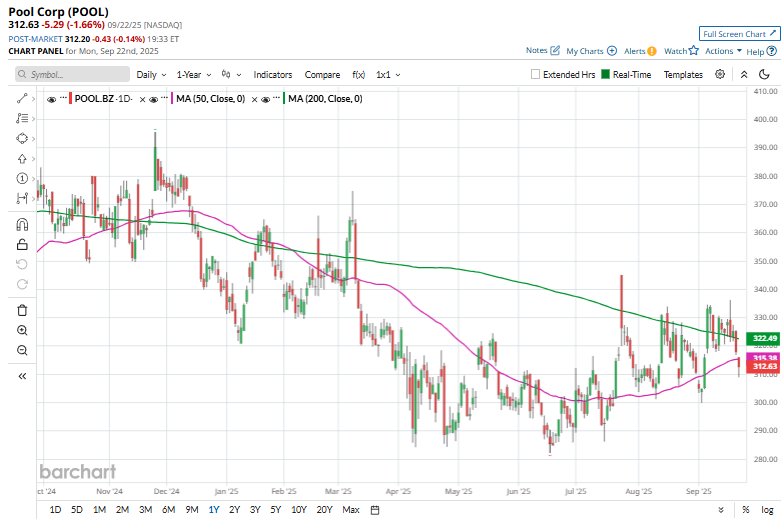Toggle log scale button
Screen dimensions: 783x521
pyautogui.click(x=767, y=510)
